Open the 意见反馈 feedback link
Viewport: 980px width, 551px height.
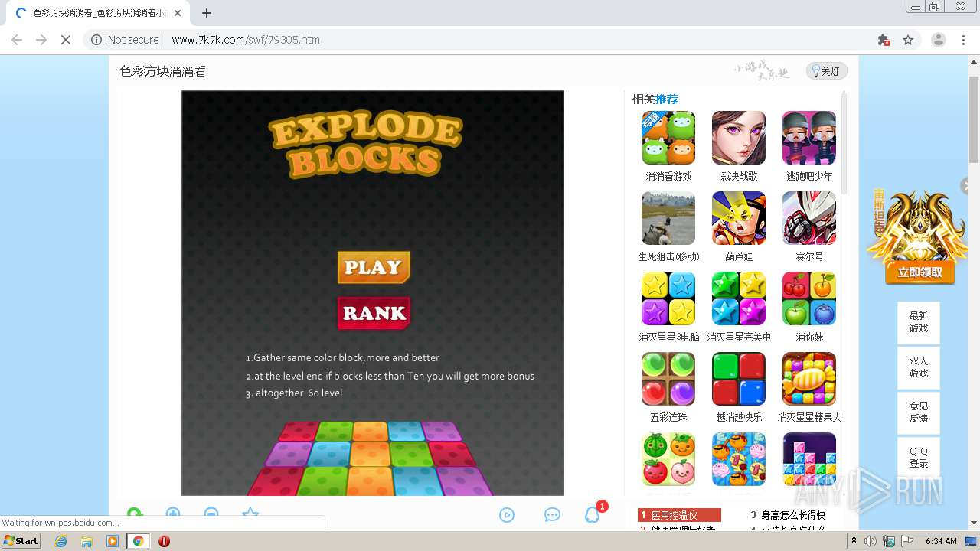918,412
